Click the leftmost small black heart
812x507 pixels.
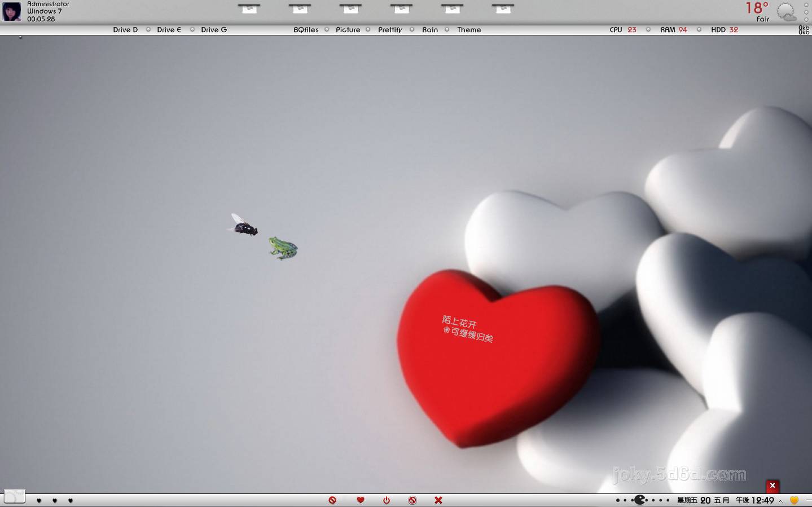39,500
